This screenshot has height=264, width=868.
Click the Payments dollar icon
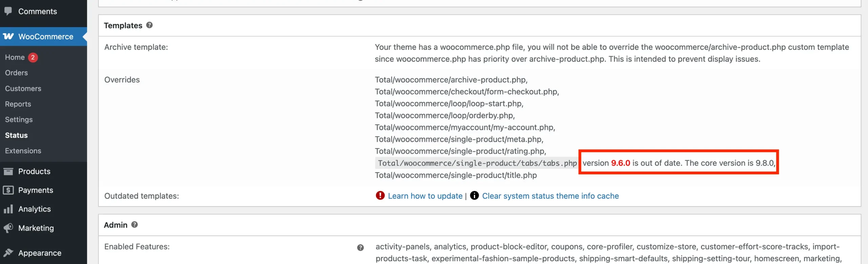coord(8,190)
